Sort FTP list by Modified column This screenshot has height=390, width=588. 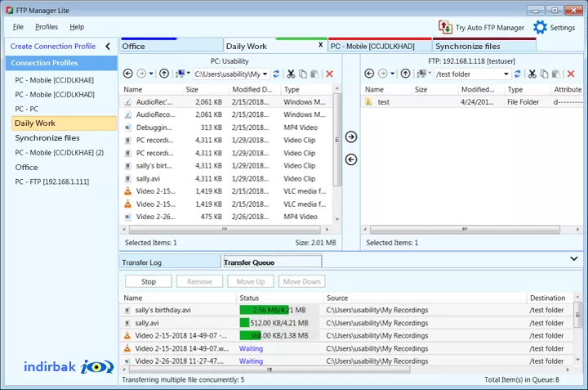[x=481, y=89]
